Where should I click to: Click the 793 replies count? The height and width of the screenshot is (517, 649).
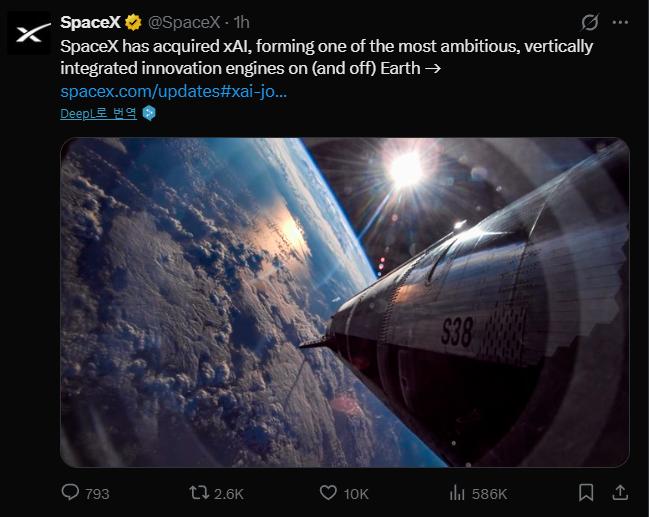[97, 493]
